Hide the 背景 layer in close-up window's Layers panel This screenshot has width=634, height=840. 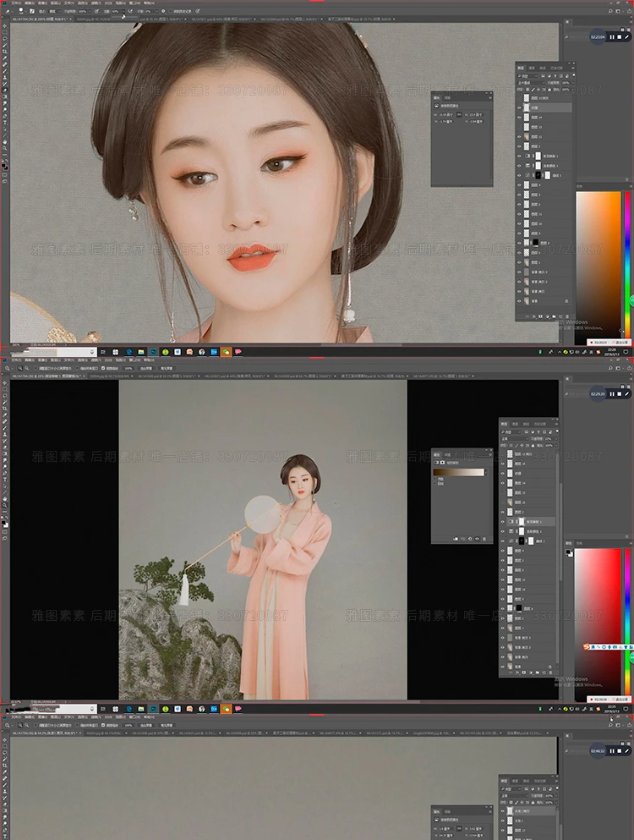pyautogui.click(x=519, y=301)
